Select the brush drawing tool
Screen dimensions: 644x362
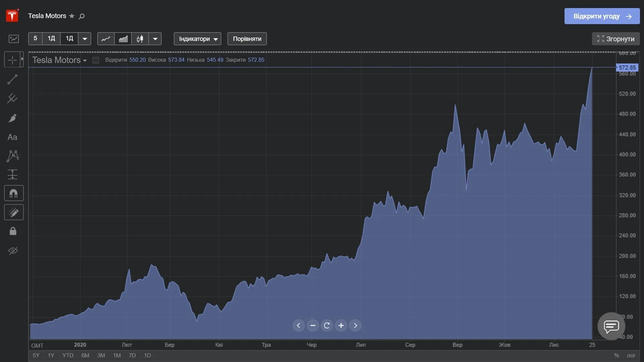coord(12,118)
